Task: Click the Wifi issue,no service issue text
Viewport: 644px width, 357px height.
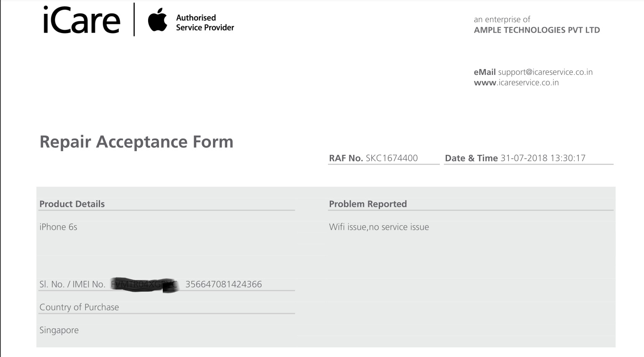Action: pos(379,227)
